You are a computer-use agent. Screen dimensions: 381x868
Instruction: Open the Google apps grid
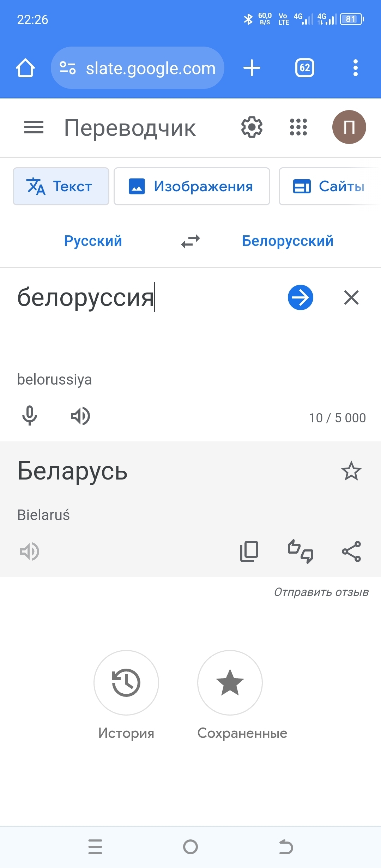point(298,127)
